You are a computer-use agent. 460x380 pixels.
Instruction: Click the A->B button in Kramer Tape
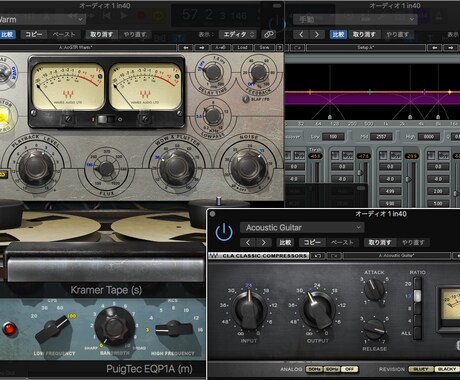point(220,48)
